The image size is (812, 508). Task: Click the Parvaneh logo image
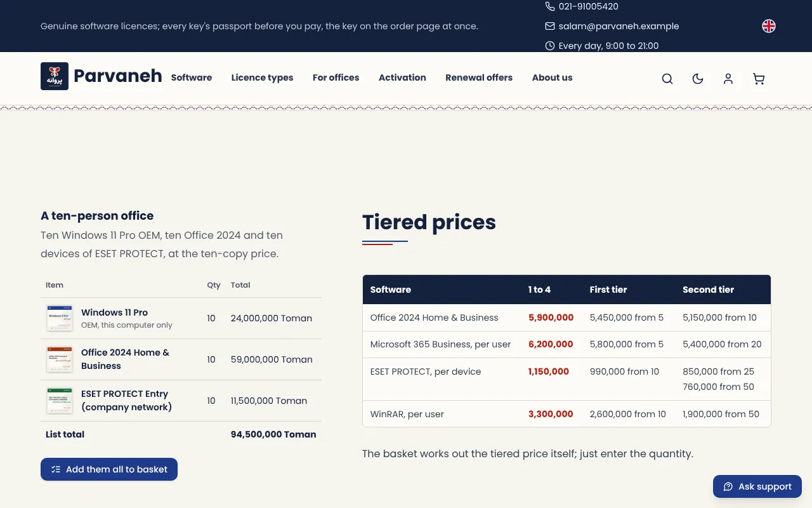pos(55,76)
